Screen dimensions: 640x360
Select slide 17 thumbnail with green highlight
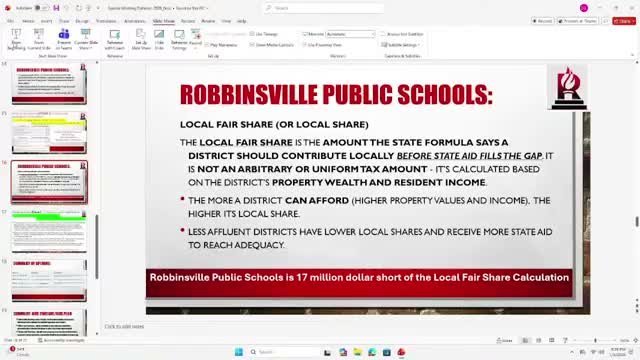(49, 231)
